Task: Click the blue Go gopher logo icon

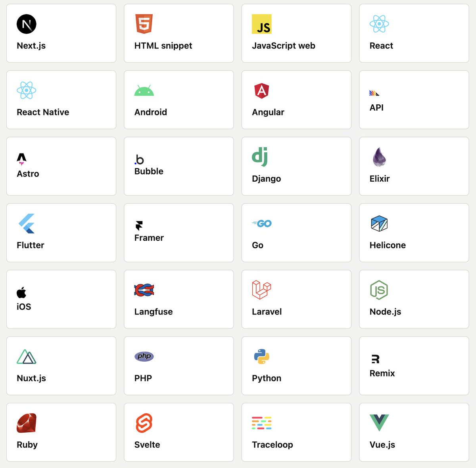Action: (262, 224)
